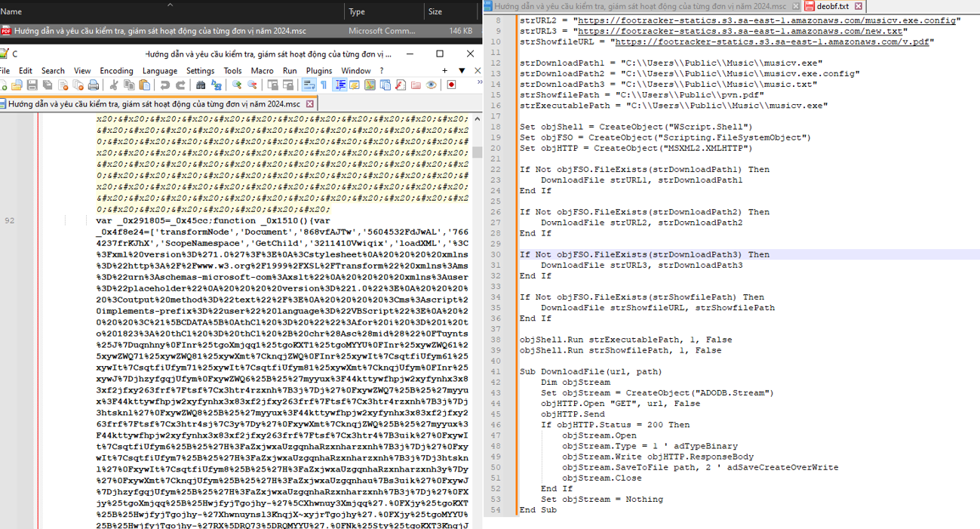This screenshot has height=529, width=980.
Task: Toggle Word Wrap toolbar button
Action: tap(309, 85)
